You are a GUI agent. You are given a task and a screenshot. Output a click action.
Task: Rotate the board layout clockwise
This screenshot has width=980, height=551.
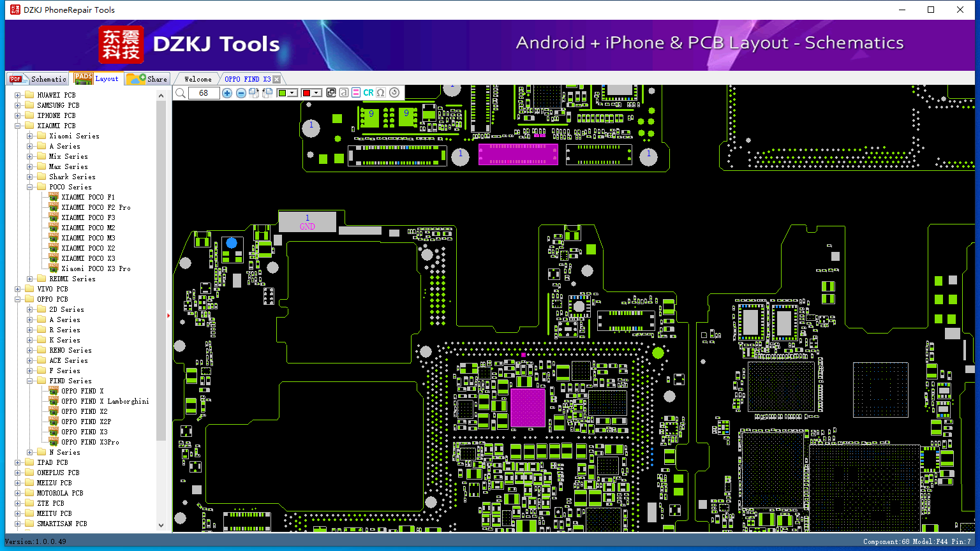pos(254,93)
